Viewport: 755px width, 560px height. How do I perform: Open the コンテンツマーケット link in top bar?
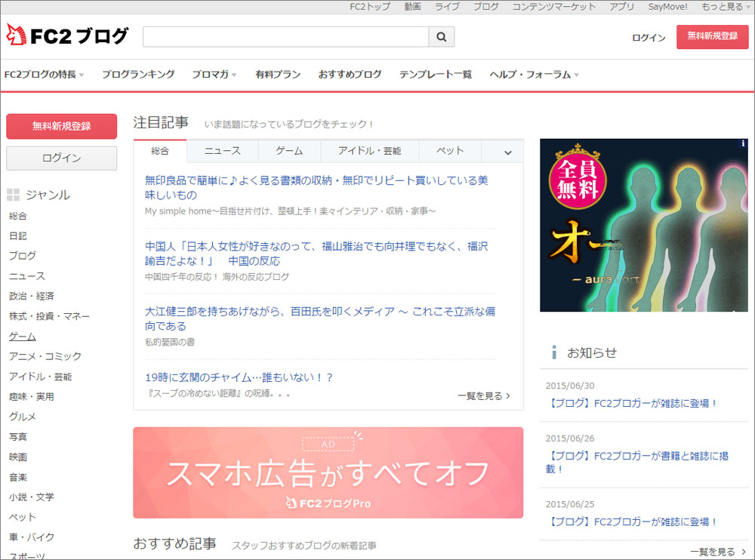[553, 7]
